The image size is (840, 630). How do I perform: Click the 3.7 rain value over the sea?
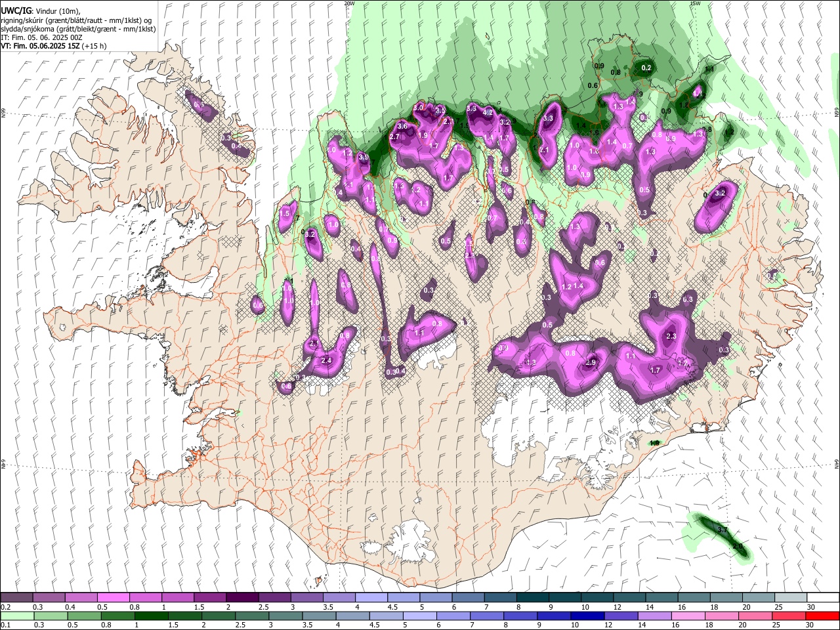tap(723, 530)
